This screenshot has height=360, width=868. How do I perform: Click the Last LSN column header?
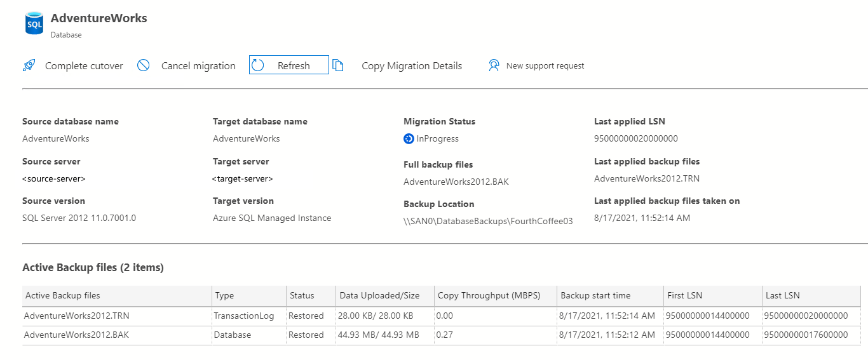point(783,295)
